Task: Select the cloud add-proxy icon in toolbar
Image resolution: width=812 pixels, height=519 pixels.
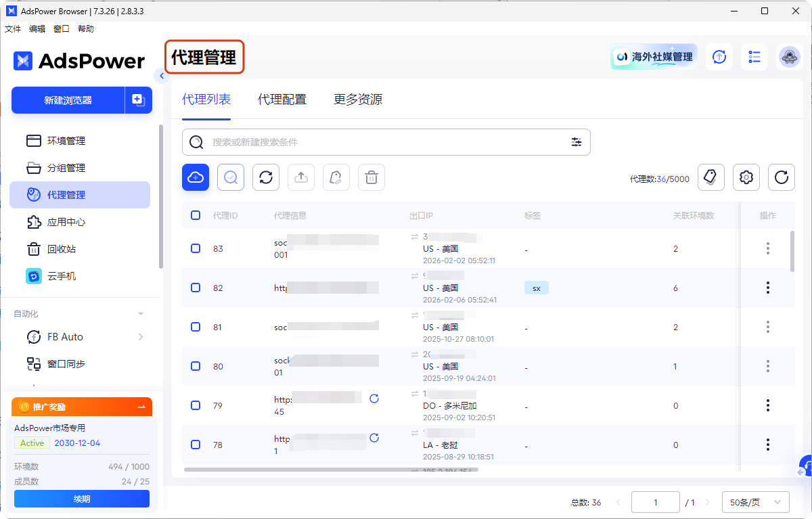Action: [x=196, y=177]
